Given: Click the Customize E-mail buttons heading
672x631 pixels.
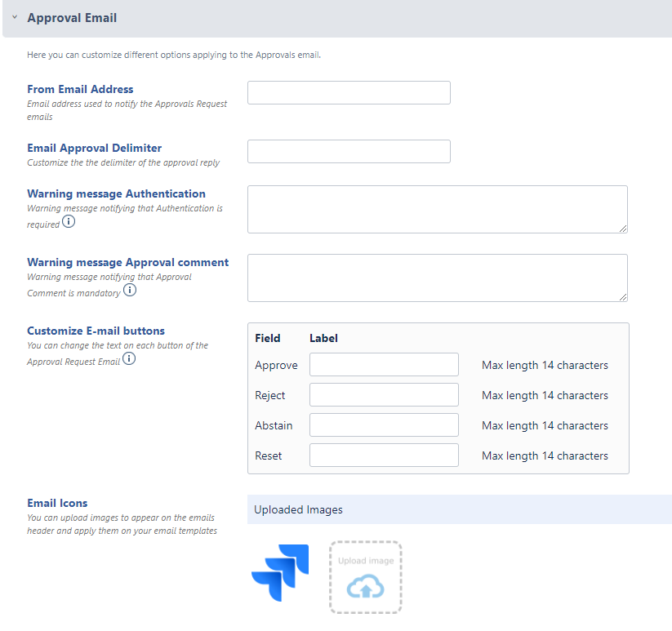Looking at the screenshot, I should tap(96, 331).
